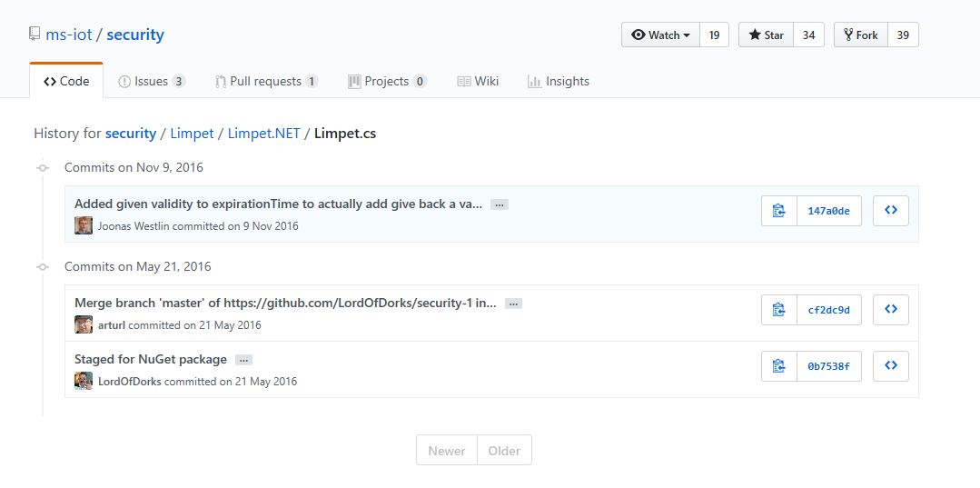
Task: Navigate to Limpet.NET folder in breadcrumb
Action: coord(262,134)
